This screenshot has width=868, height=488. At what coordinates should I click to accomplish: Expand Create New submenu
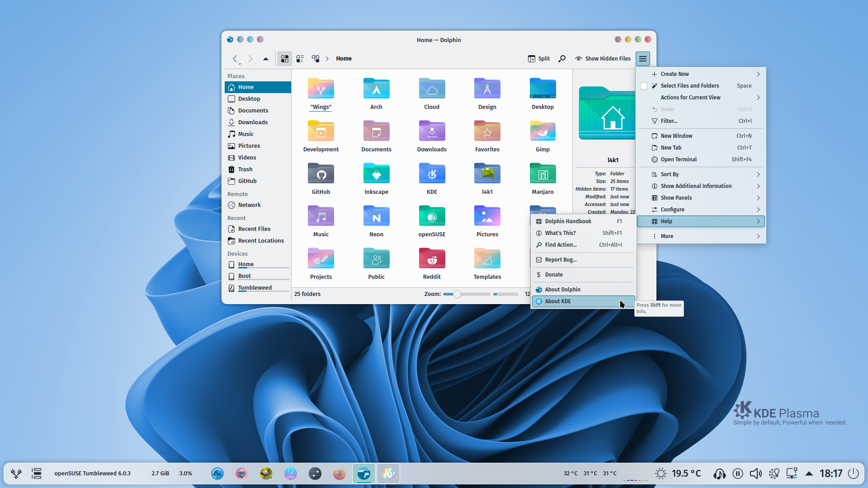[701, 74]
